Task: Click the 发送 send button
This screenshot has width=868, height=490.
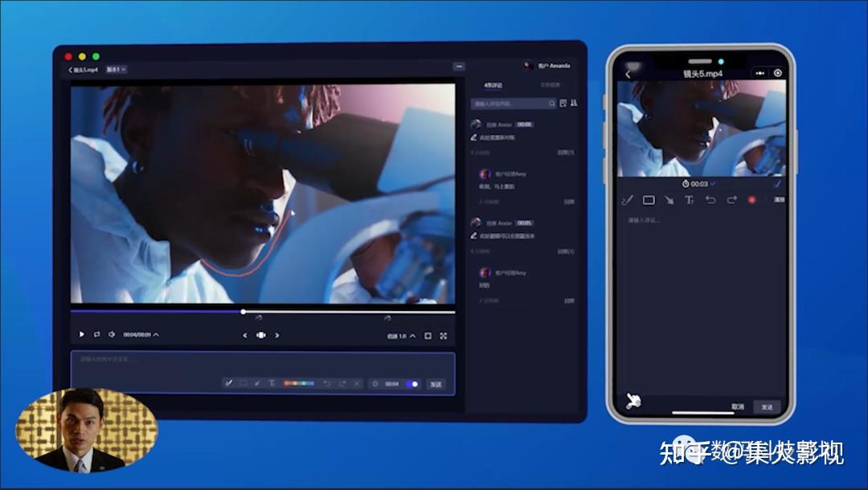Action: pos(436,384)
